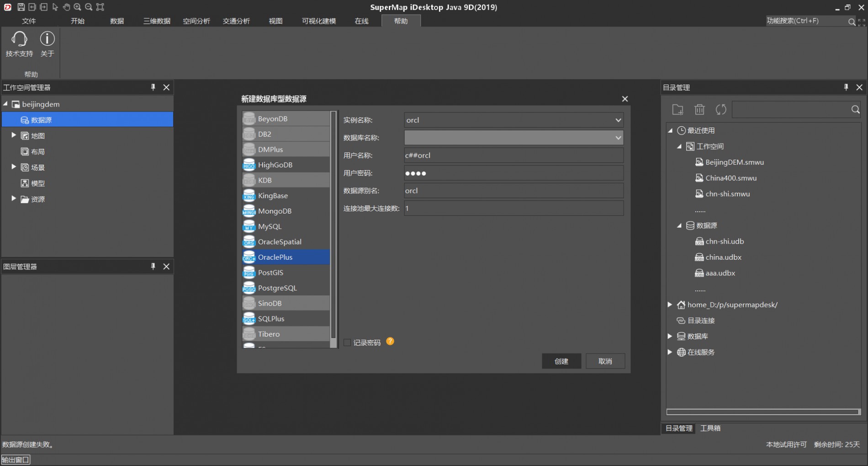This screenshot has width=868, height=466.
Task: Click the 用户密码 input field
Action: [x=514, y=173]
